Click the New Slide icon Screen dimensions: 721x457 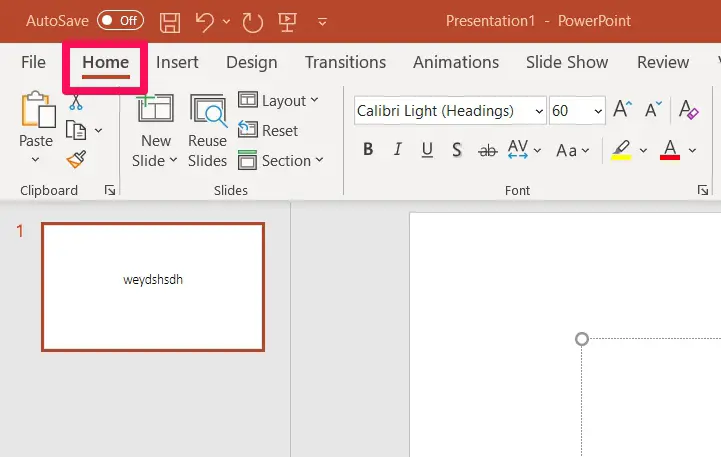[x=155, y=109]
